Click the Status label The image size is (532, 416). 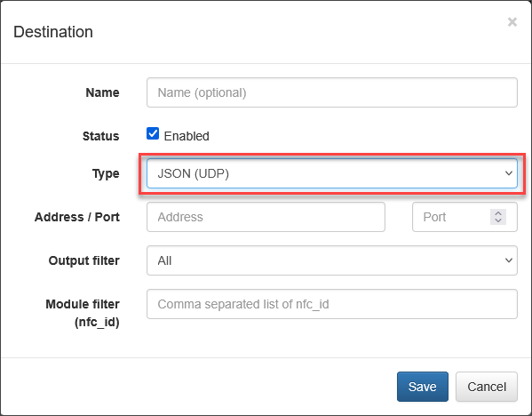pyautogui.click(x=100, y=136)
